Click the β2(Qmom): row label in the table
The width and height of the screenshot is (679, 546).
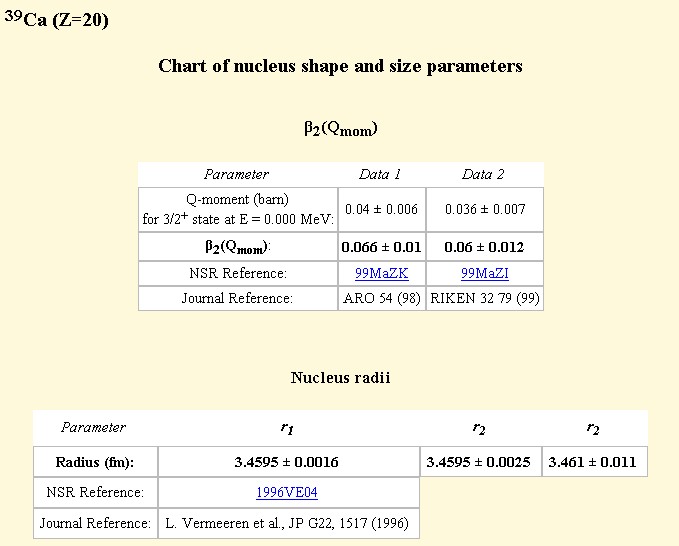[238, 247]
